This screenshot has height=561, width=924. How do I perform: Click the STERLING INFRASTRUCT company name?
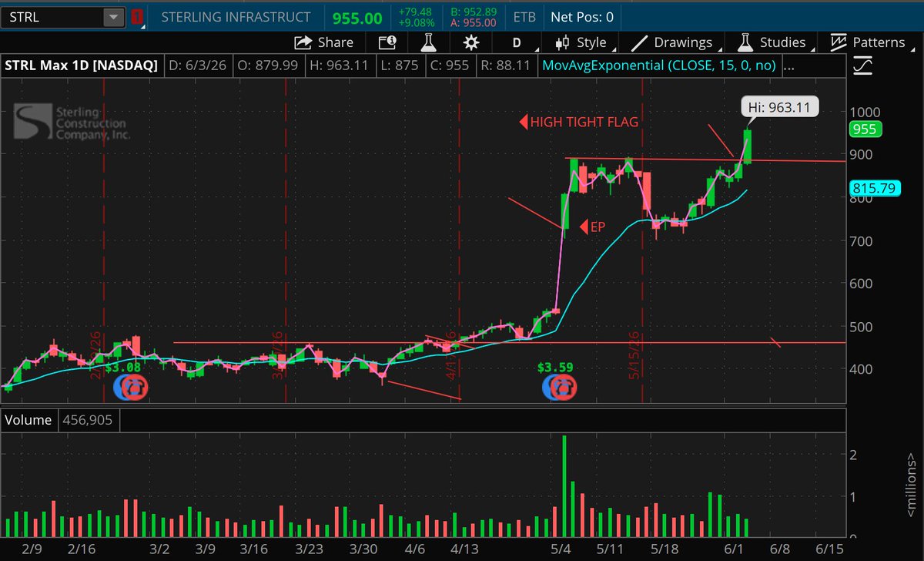(236, 16)
